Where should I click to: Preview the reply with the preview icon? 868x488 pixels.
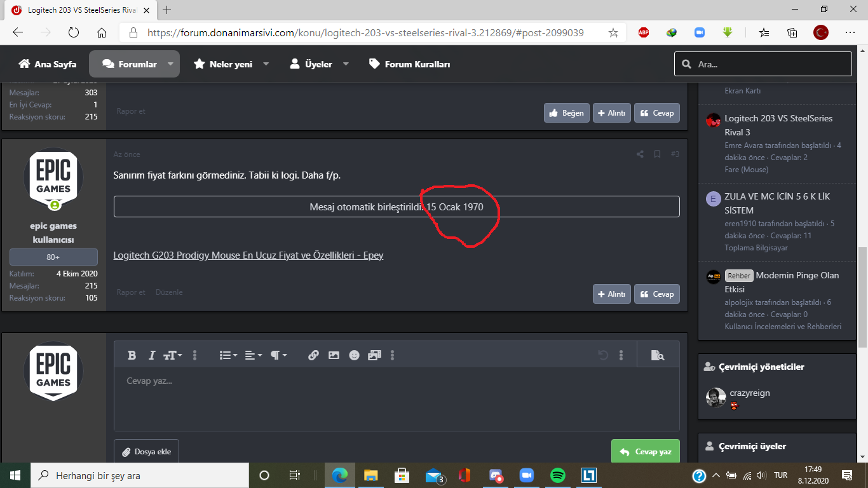coord(658,355)
